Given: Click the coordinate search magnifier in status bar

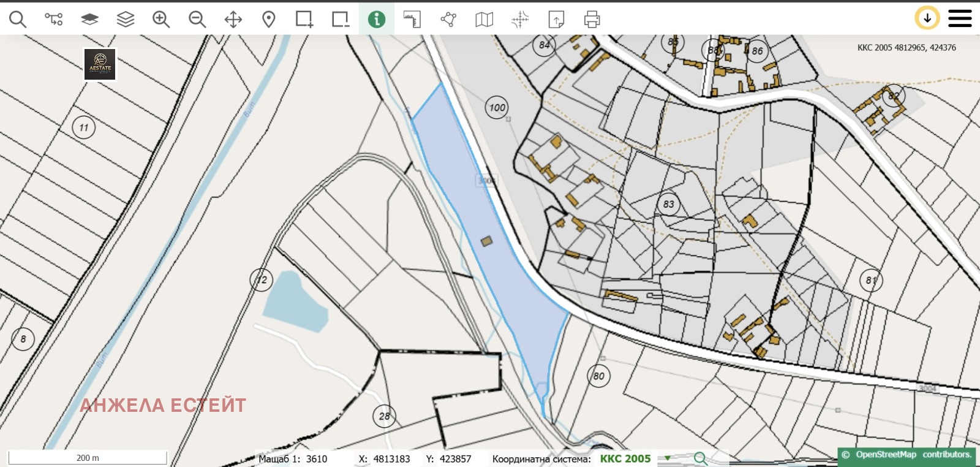Looking at the screenshot, I should [700, 458].
